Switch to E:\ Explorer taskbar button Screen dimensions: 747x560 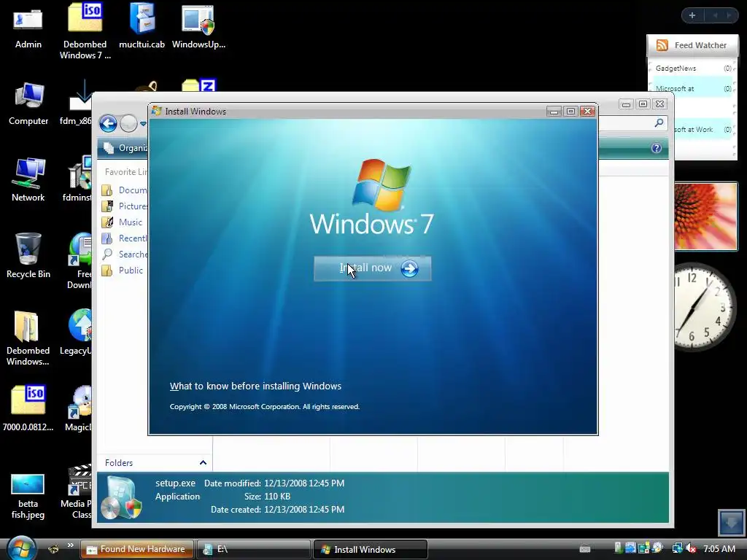click(x=253, y=549)
